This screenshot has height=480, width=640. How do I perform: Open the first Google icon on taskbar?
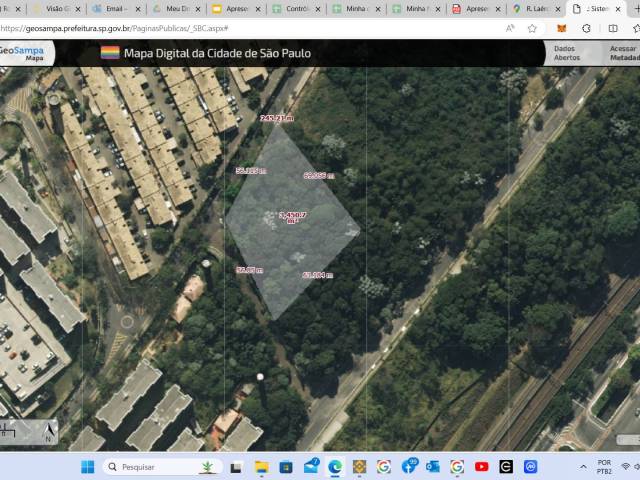(x=384, y=467)
